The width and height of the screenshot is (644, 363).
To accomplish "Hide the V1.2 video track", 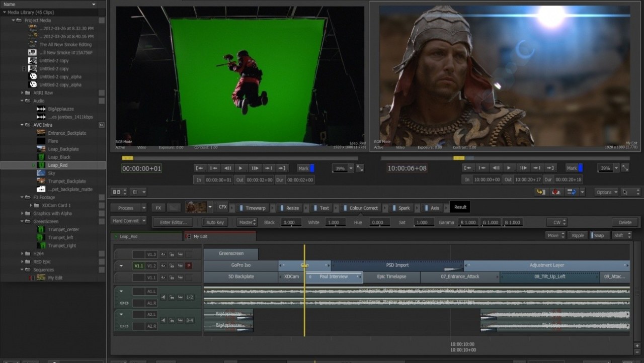I will [x=164, y=265].
